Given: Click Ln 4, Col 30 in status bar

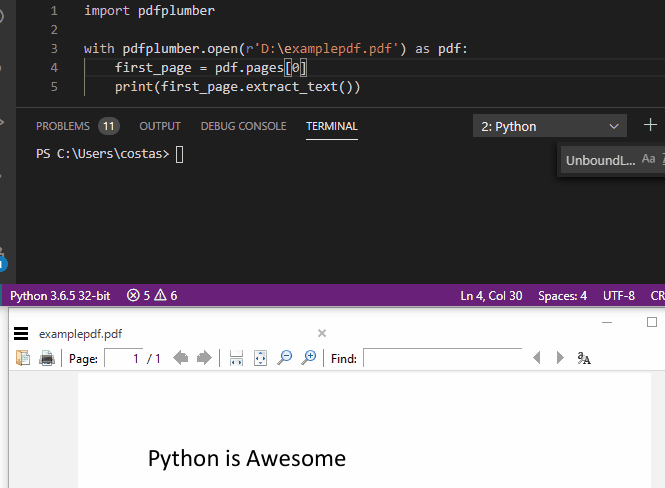Looking at the screenshot, I should (491, 296).
